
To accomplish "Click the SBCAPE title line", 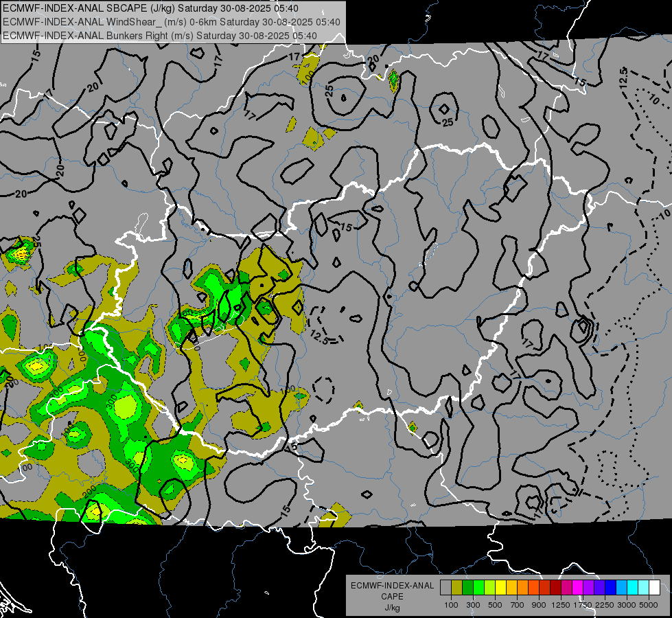I will (x=151, y=8).
